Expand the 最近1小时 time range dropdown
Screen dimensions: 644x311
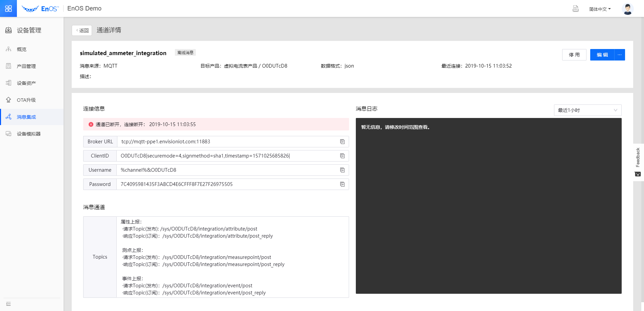tap(587, 110)
